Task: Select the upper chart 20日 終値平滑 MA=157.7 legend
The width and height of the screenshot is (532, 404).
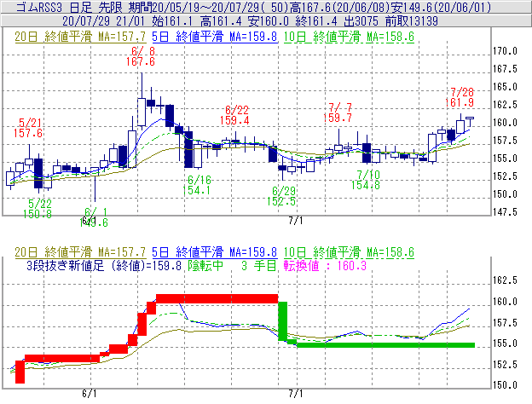Action: tap(80, 37)
